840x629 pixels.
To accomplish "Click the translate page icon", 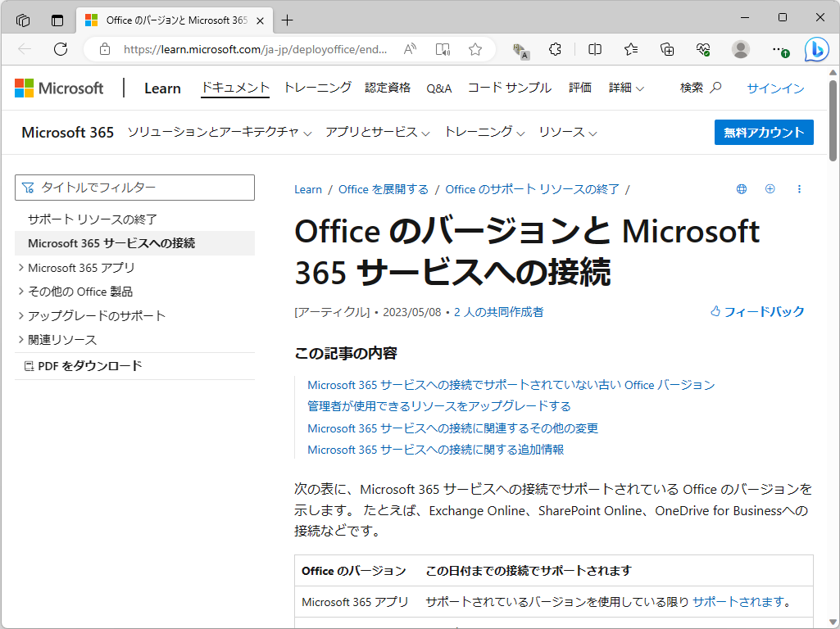I will pos(520,49).
